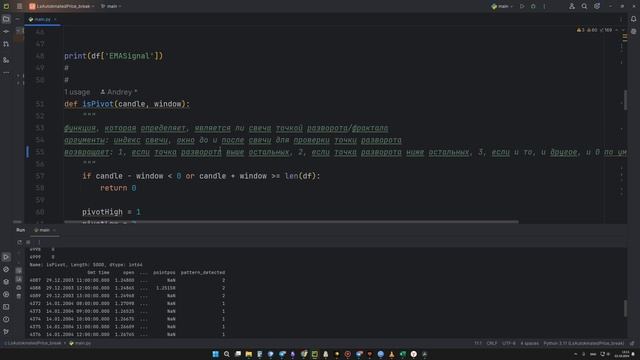Open the Git tool window
This screenshot has height=360, width=640.
click(6, 332)
